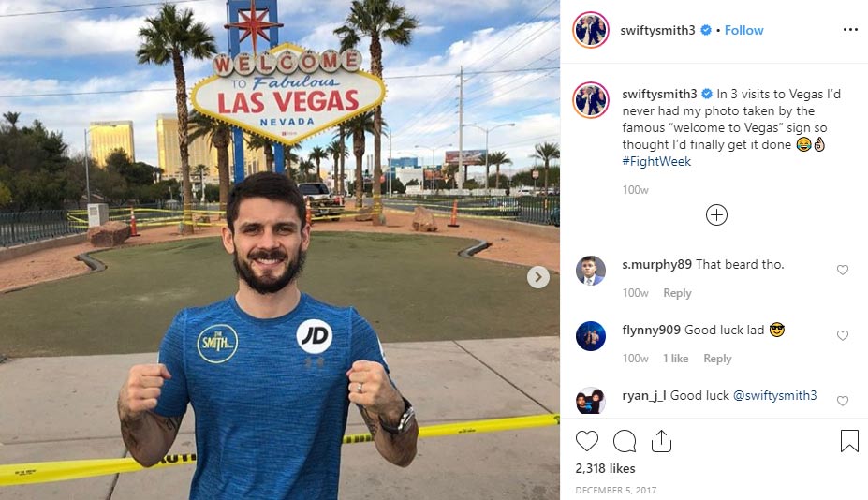Like the post with the heart icon
868x500 pixels.
coord(587,441)
